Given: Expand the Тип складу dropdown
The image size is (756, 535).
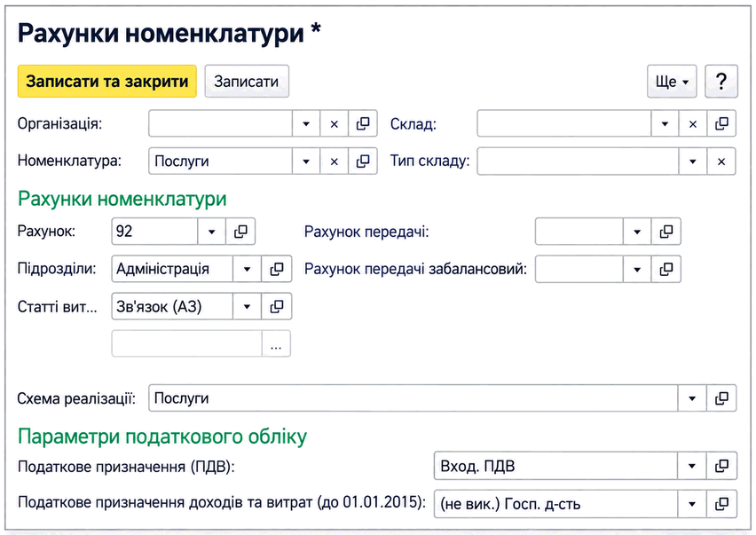Looking at the screenshot, I should 693,161.
